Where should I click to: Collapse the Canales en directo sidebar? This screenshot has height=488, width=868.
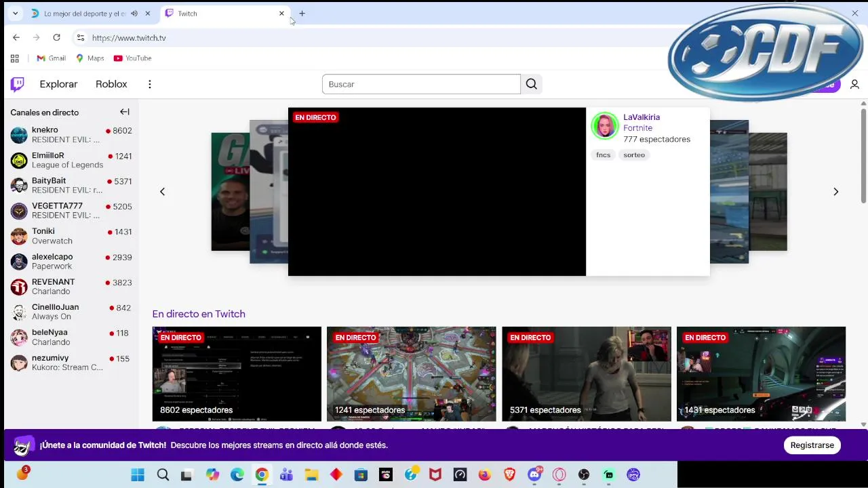[x=125, y=112]
